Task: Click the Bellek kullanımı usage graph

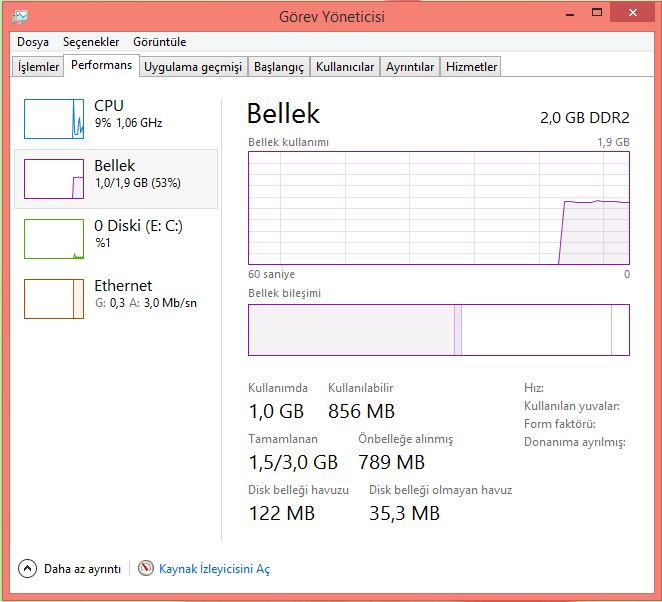Action: [439, 208]
